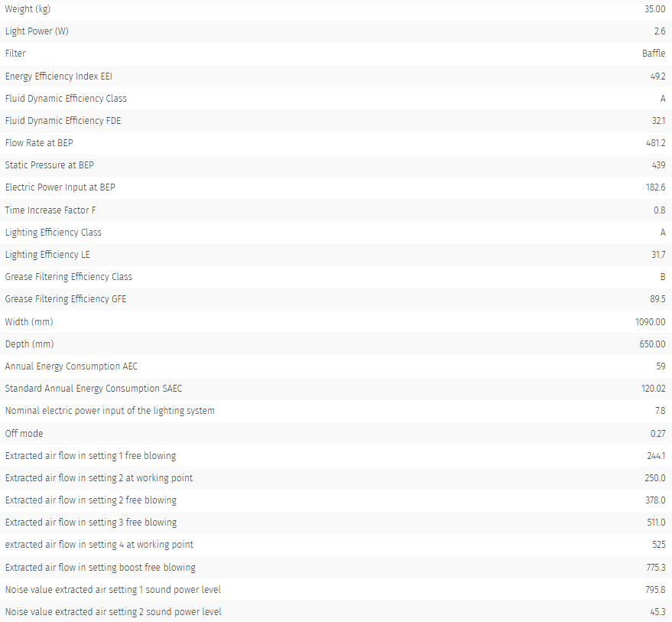Screen dimensions: 672x622
Task: Click the 89.5 grease filtering value
Action: tap(657, 299)
